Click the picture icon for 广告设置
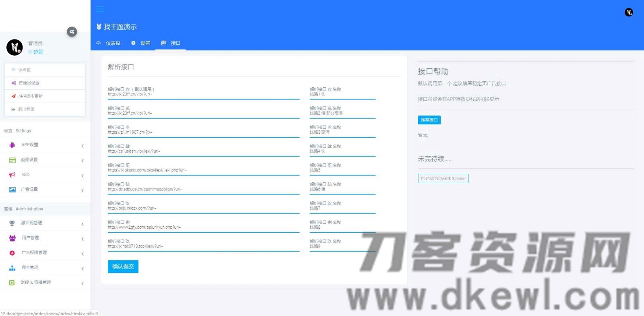Viewport: 644px width, 316px height. (x=12, y=190)
